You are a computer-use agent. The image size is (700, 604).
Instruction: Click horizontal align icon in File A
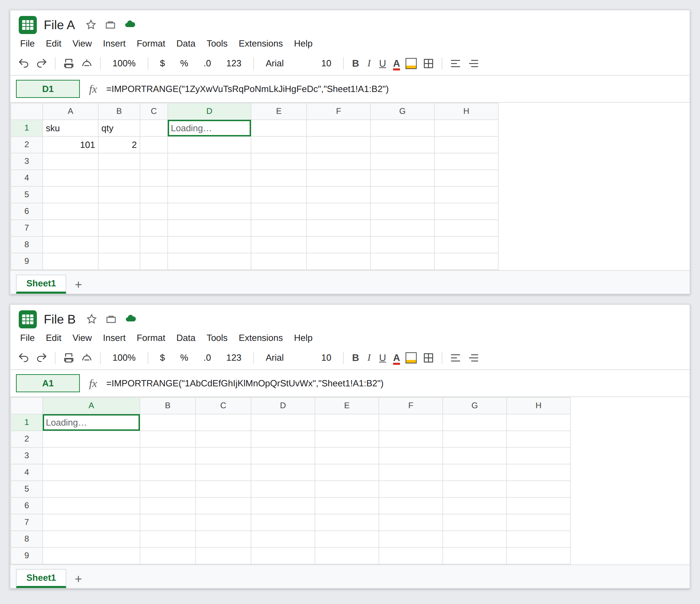455,64
